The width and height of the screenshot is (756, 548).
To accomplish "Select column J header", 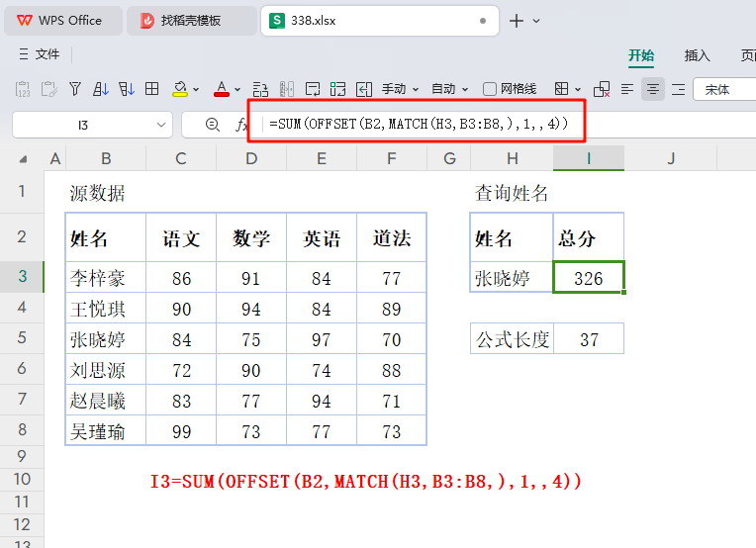I will pos(671,158).
